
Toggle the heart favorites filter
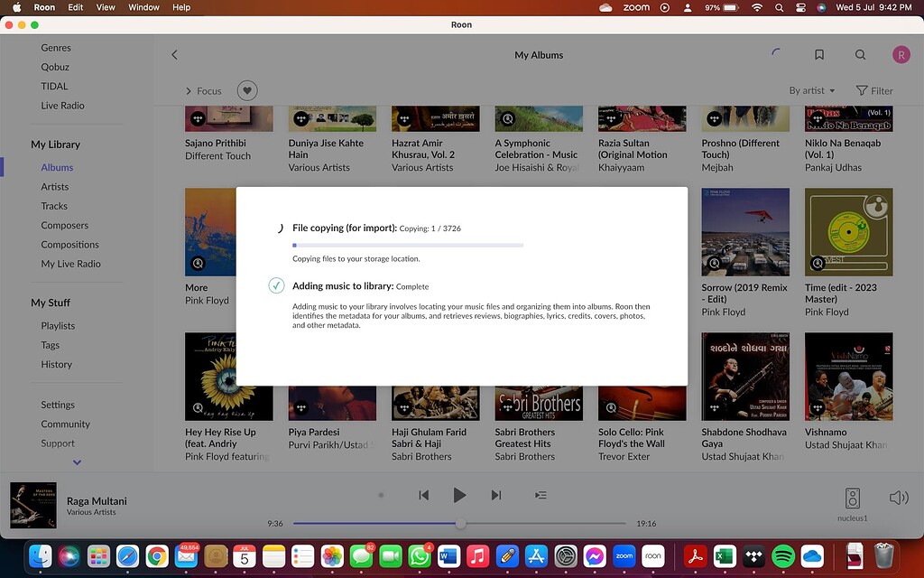[x=246, y=90]
